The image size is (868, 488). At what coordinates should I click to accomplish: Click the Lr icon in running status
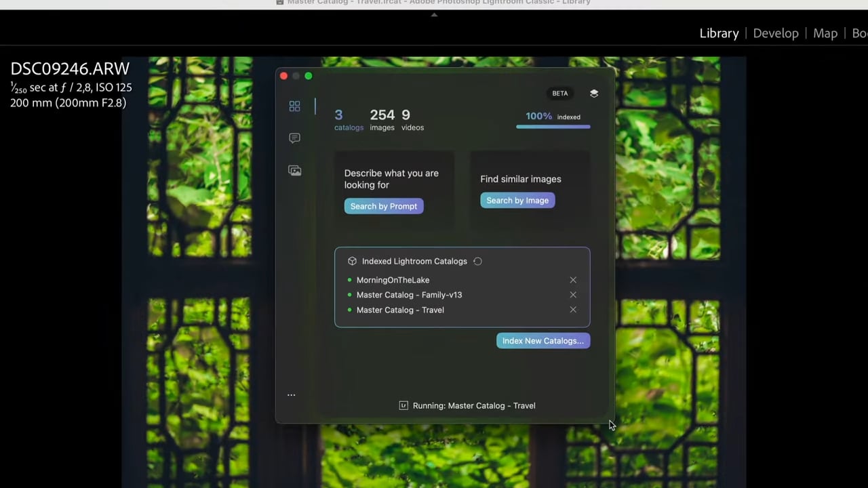click(x=403, y=405)
